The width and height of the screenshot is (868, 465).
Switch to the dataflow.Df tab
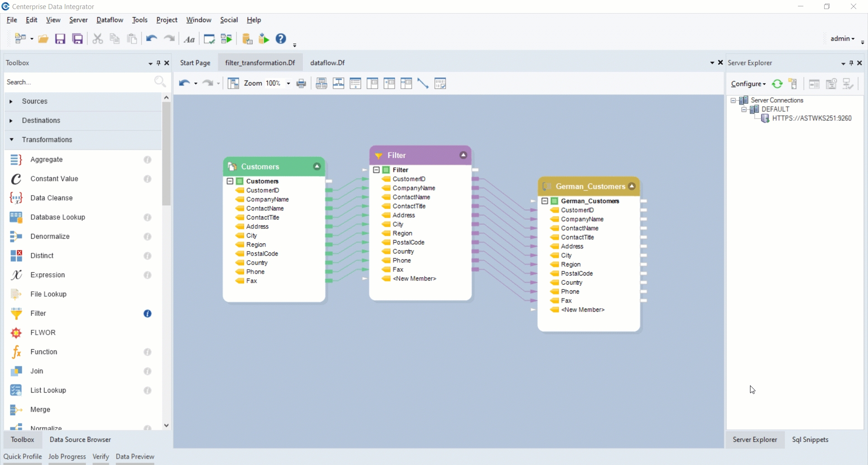327,63
